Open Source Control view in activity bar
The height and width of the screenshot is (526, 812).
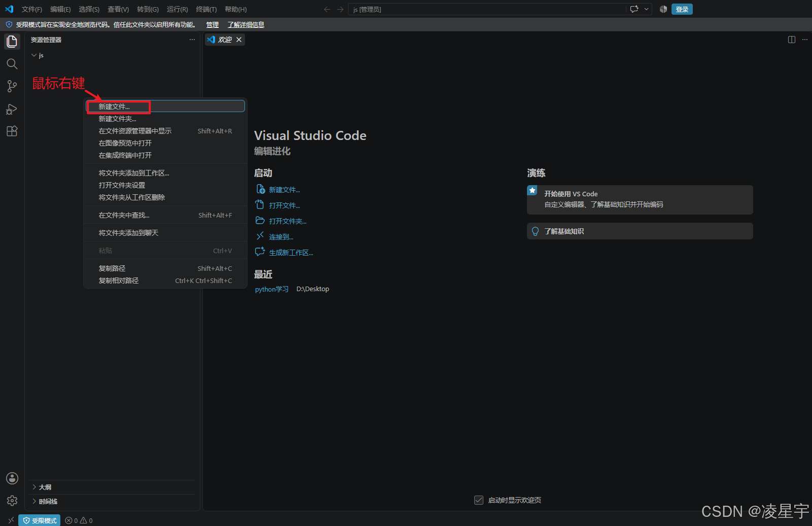12,86
